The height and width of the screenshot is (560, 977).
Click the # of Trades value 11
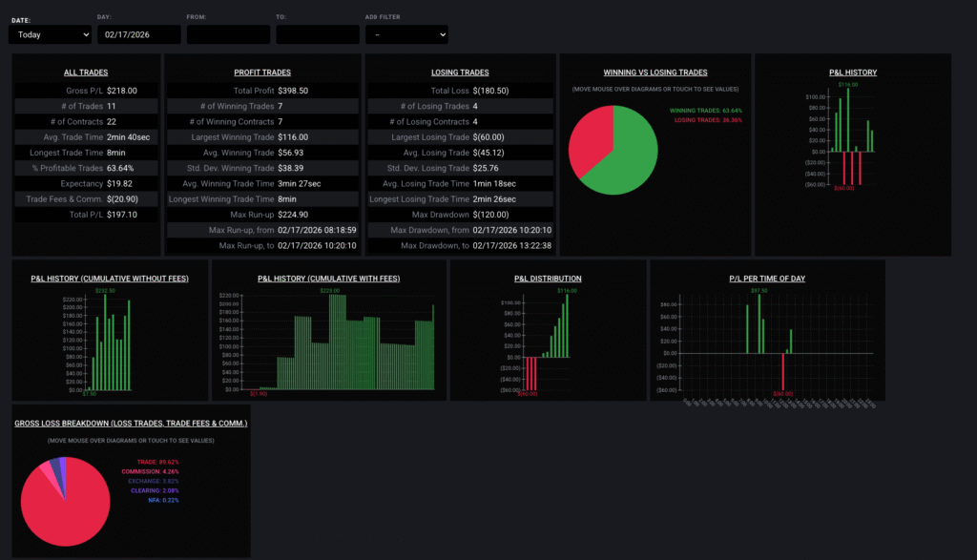coord(111,106)
